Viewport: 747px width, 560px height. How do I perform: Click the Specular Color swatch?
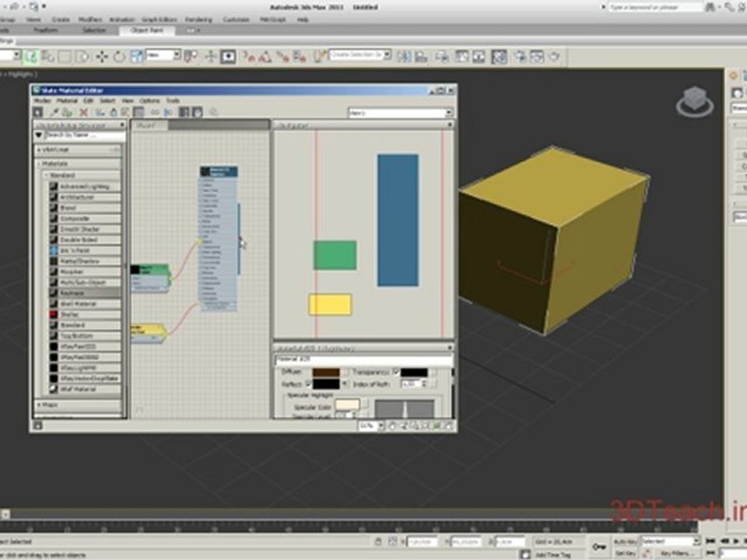click(x=347, y=404)
